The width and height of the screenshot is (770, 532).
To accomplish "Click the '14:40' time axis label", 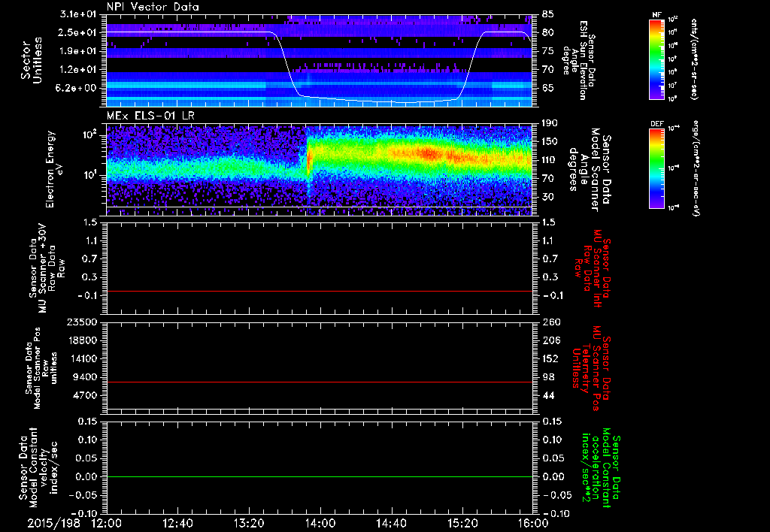I will pos(391,523).
